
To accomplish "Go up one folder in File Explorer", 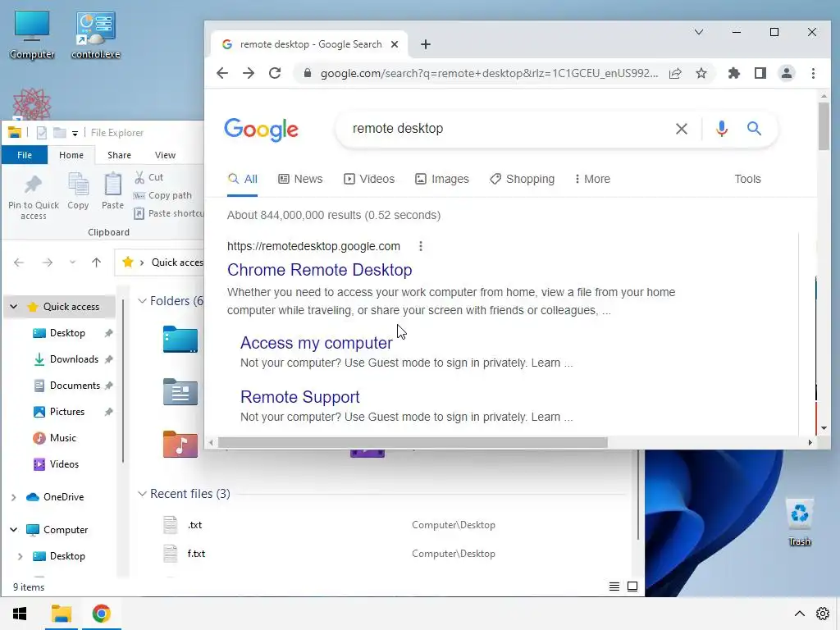I will pyautogui.click(x=97, y=262).
